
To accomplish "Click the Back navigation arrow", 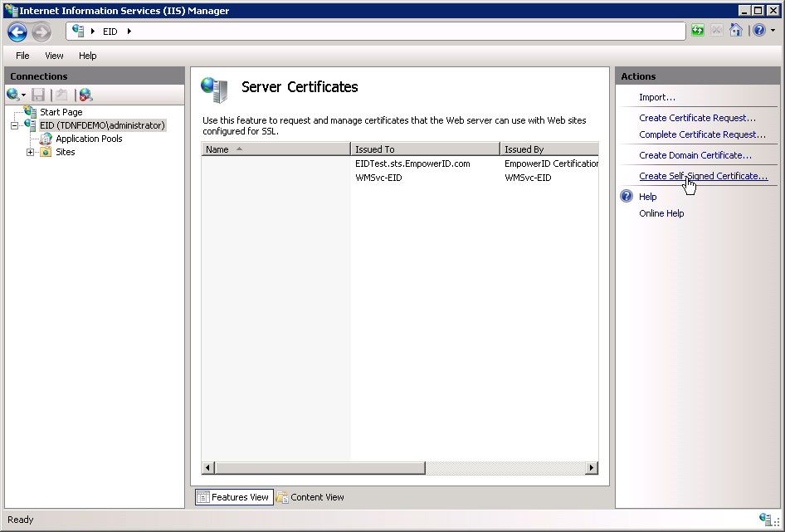I will click(17, 32).
